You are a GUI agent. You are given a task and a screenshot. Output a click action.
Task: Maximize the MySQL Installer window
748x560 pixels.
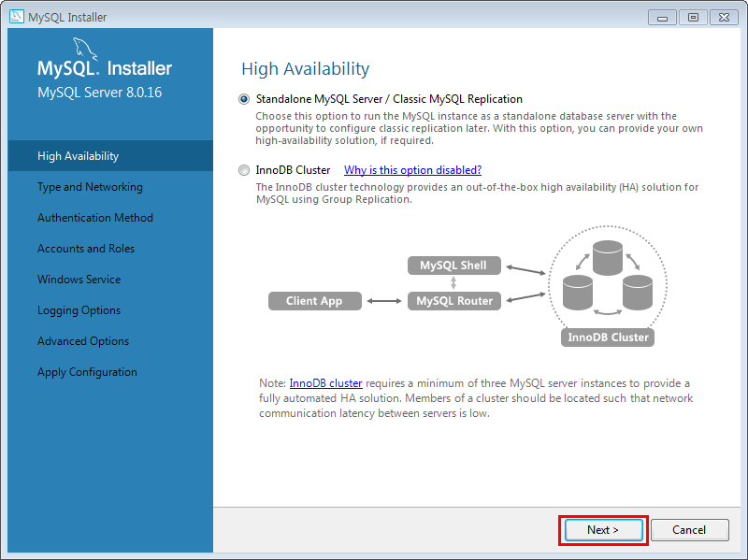click(693, 18)
